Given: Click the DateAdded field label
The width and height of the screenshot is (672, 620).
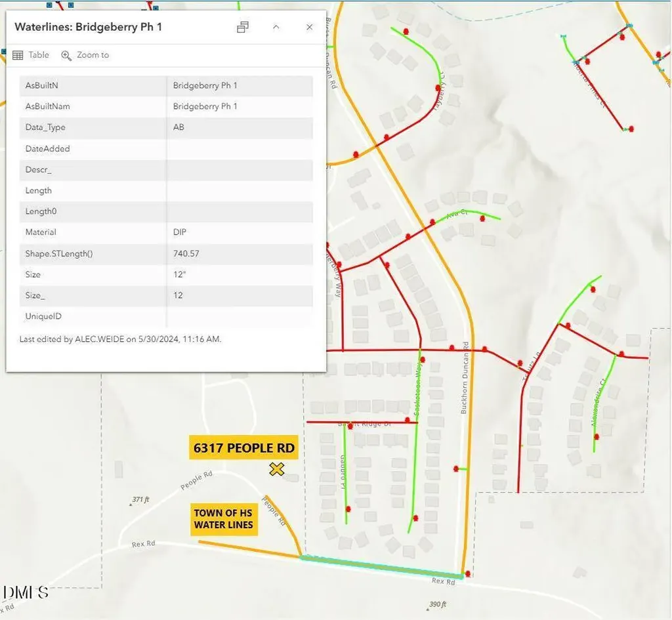Looking at the screenshot, I should [47, 149].
